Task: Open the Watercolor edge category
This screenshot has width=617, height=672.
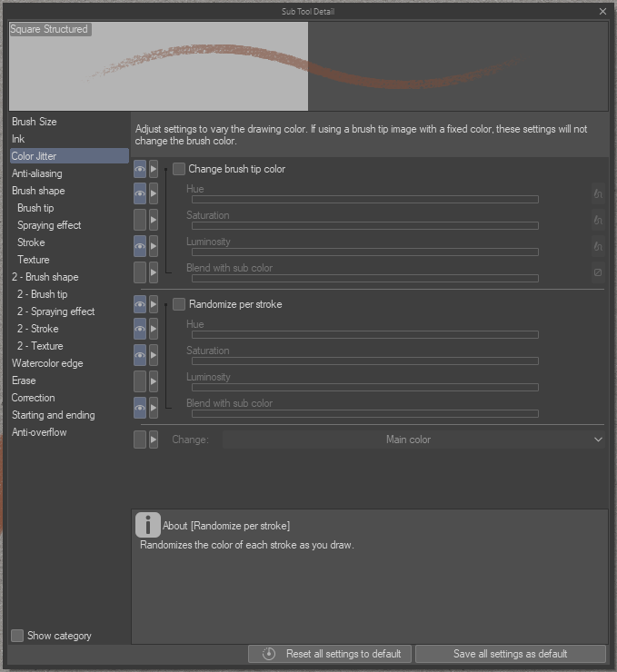Action: [x=47, y=363]
